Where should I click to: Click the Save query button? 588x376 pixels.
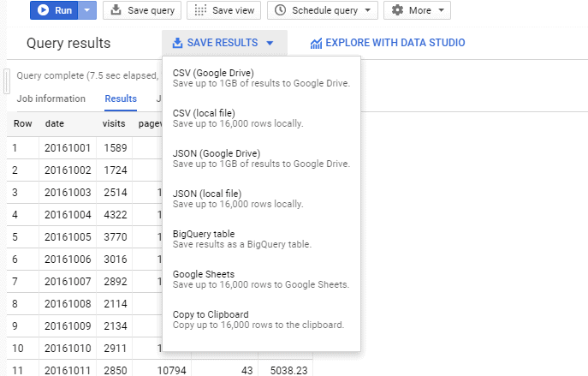(142, 10)
